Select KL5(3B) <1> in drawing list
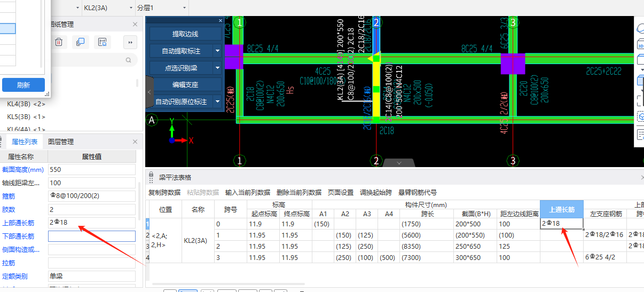This screenshot has height=292, width=644. pyautogui.click(x=26, y=116)
